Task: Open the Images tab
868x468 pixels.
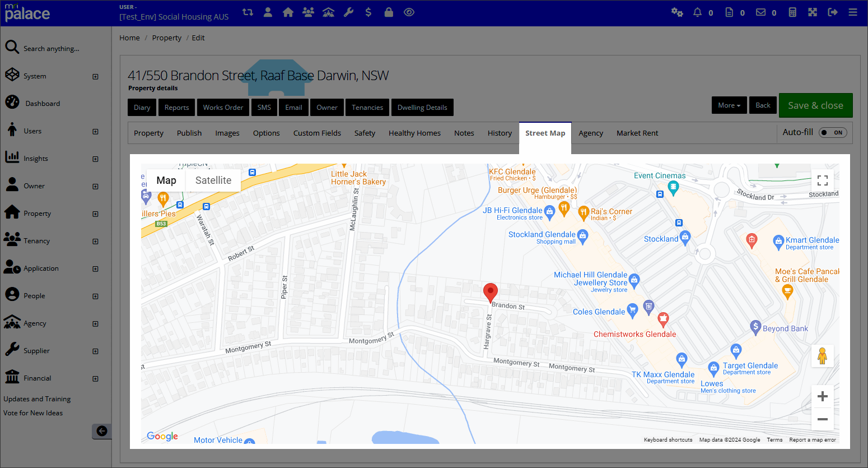Action: [227, 133]
